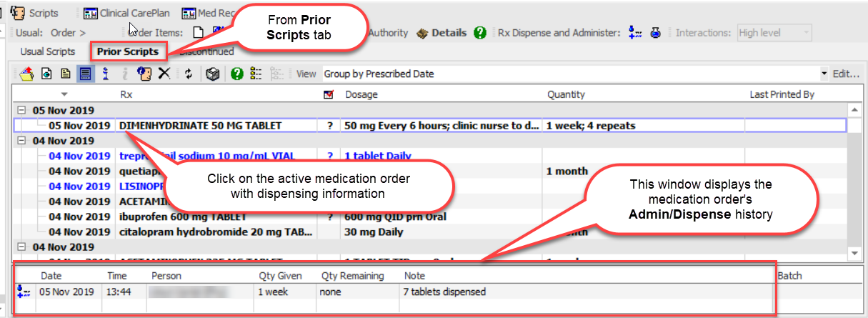Click the green help icon beside Details
868x318 pixels.
point(480,33)
